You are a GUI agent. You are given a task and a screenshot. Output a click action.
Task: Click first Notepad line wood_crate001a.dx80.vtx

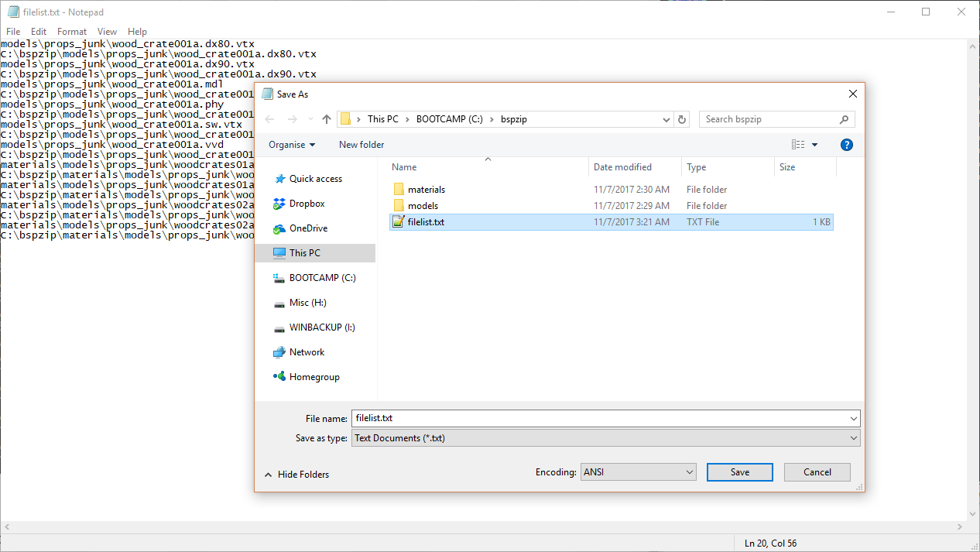(x=128, y=44)
